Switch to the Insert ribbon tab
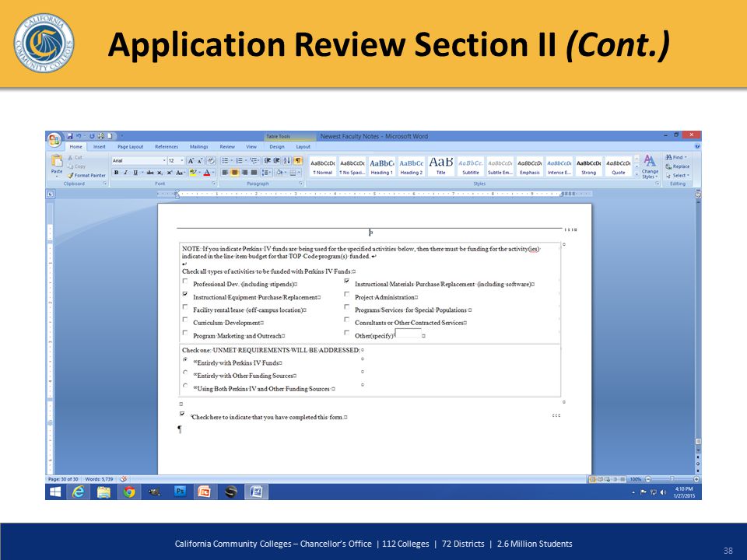The width and height of the screenshot is (747, 560). pyautogui.click(x=99, y=147)
